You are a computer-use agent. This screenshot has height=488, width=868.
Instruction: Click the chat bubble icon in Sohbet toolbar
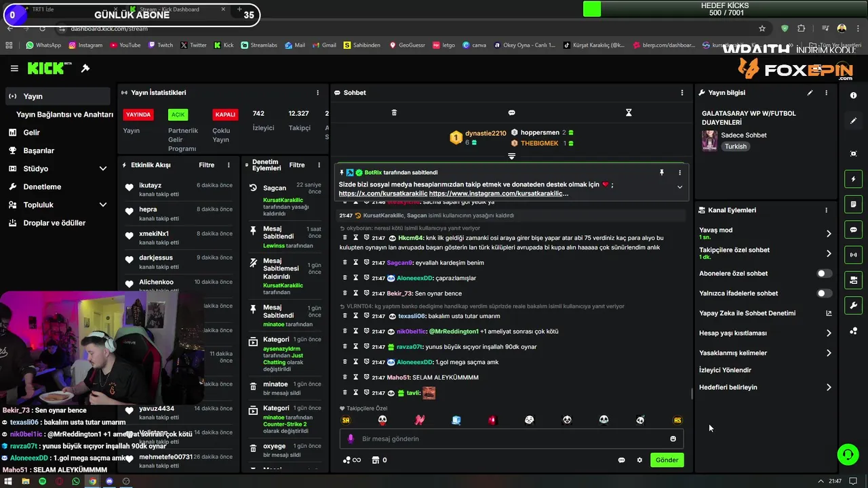point(511,113)
